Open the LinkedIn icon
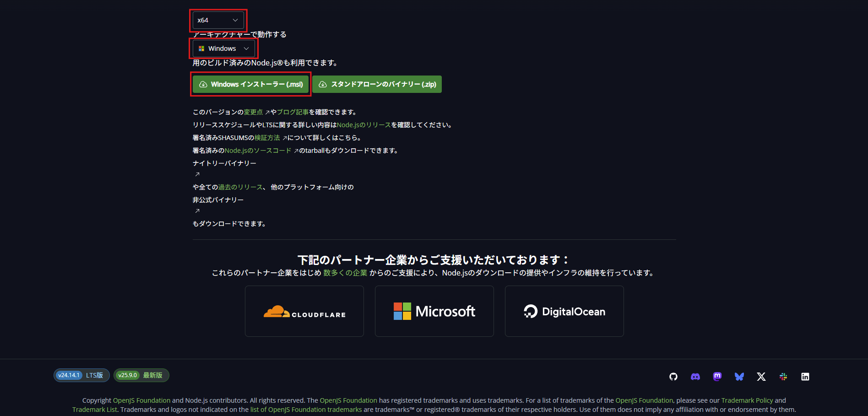Image resolution: width=868 pixels, height=416 pixels. [805, 377]
